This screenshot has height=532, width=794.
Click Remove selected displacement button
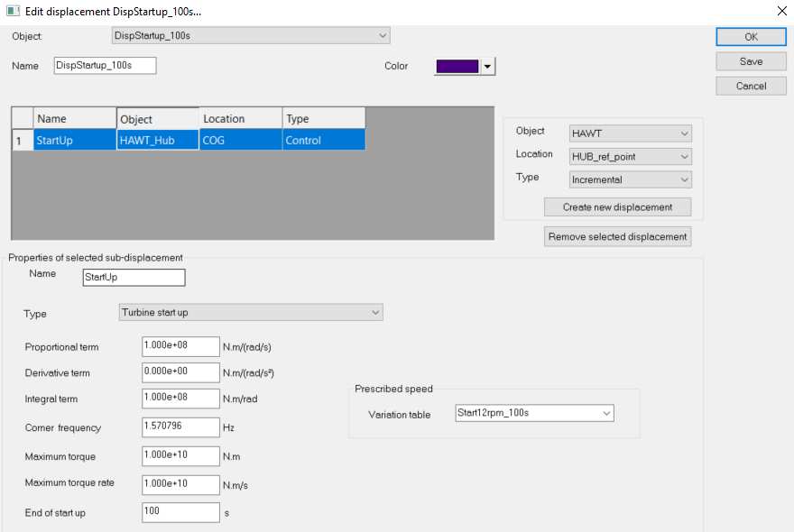click(618, 237)
